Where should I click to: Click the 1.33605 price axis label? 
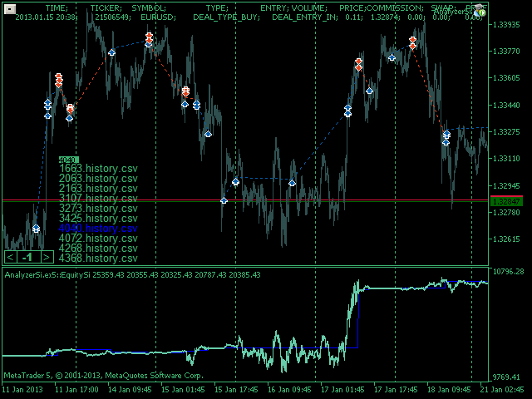[x=506, y=78]
